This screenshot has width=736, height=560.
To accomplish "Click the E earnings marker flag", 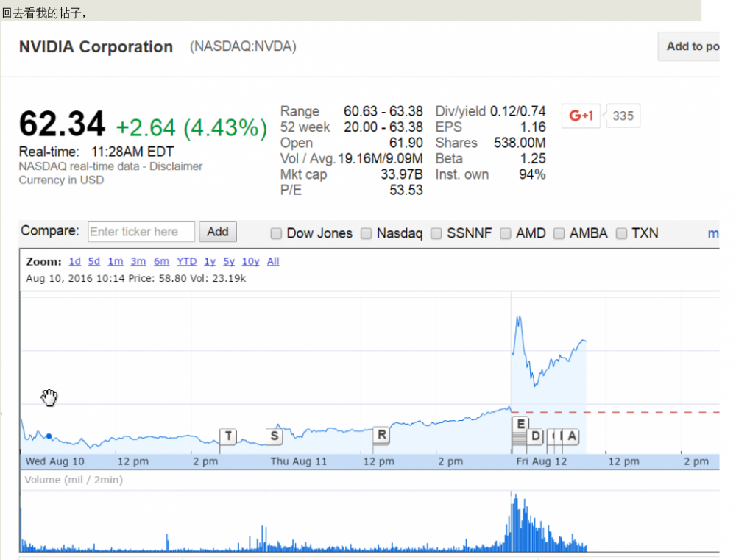I will tap(520, 424).
